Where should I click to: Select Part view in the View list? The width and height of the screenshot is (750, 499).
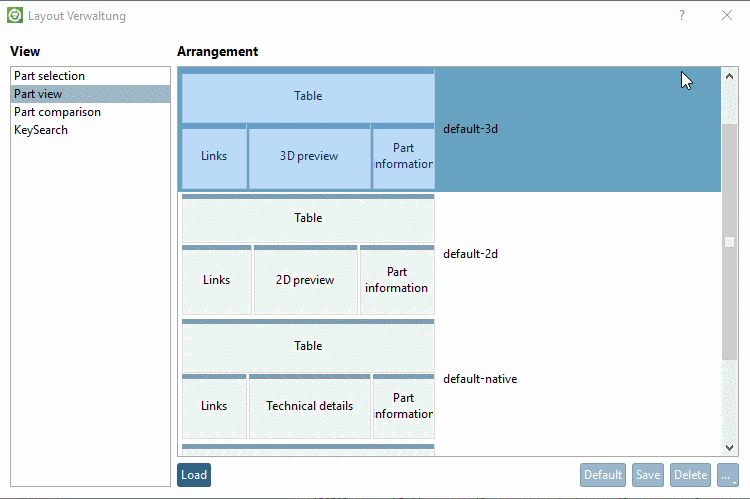90,94
